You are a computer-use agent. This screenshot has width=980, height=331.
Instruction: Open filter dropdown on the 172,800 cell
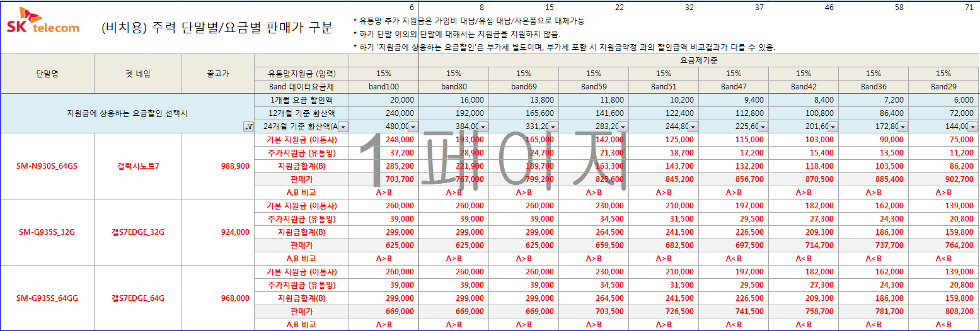tap(902, 126)
